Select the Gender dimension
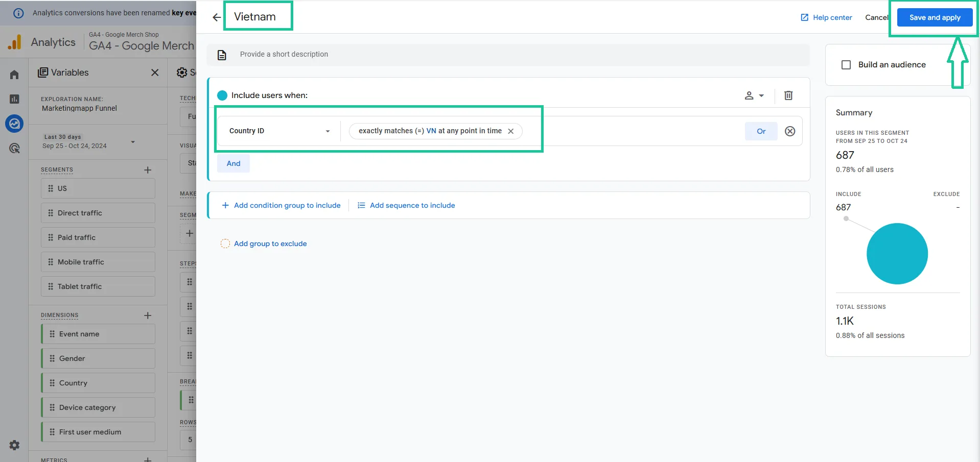Image resolution: width=980 pixels, height=462 pixels. 98,358
